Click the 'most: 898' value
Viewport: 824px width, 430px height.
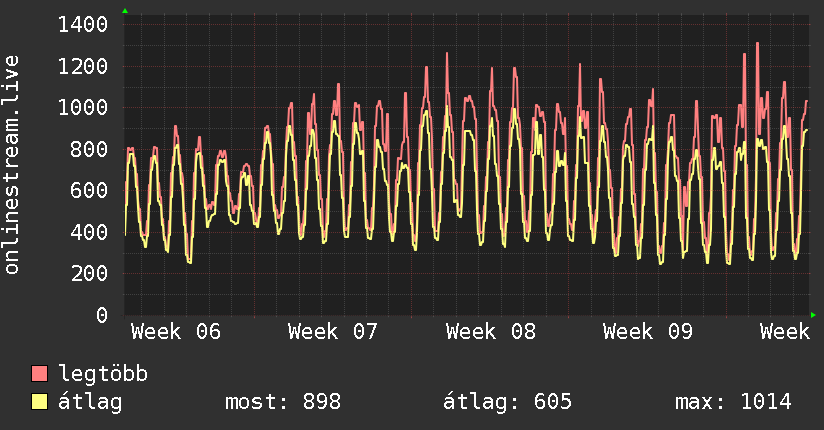tap(283, 402)
